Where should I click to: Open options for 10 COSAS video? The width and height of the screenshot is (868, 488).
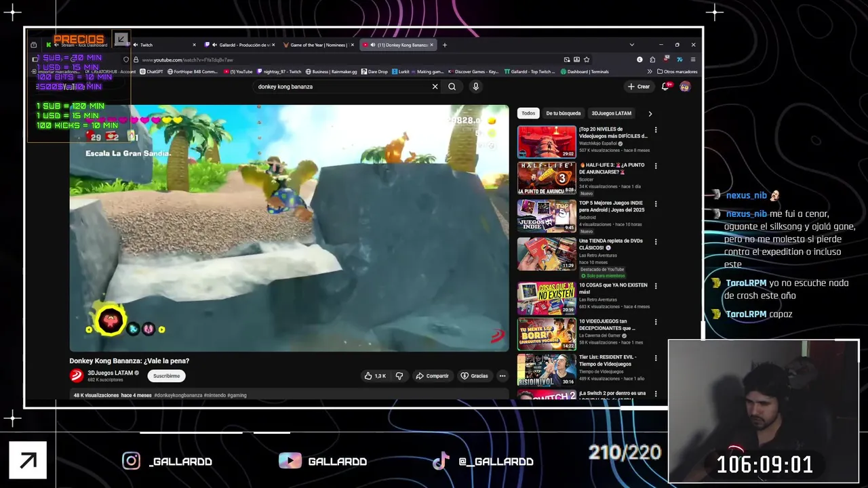click(655, 286)
